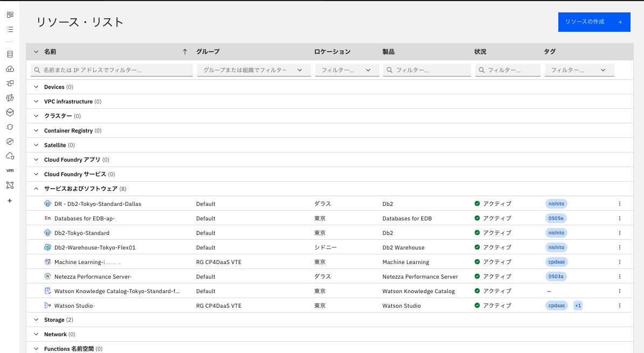This screenshot has width=644, height=353.
Task: Expand the Satellite group
Action: [36, 145]
